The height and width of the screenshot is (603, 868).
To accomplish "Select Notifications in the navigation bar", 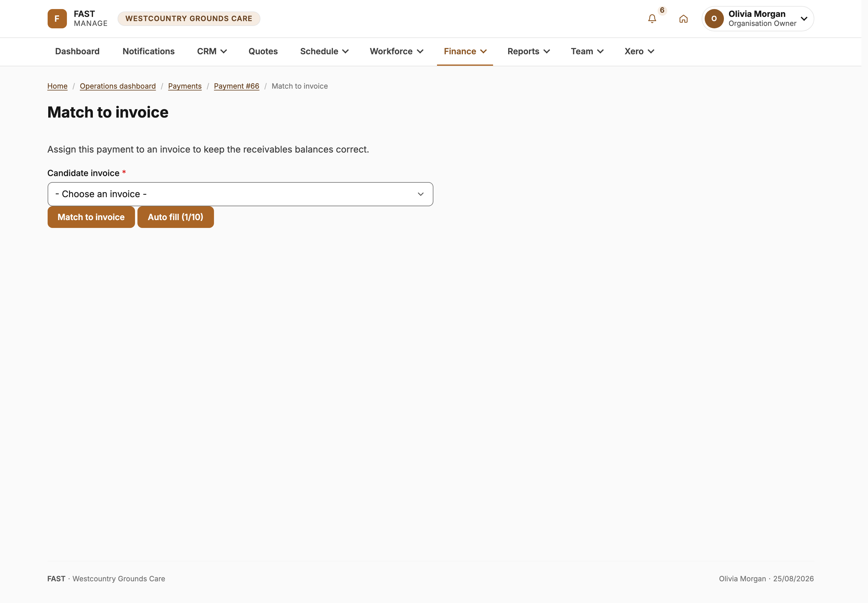I will 149,51.
